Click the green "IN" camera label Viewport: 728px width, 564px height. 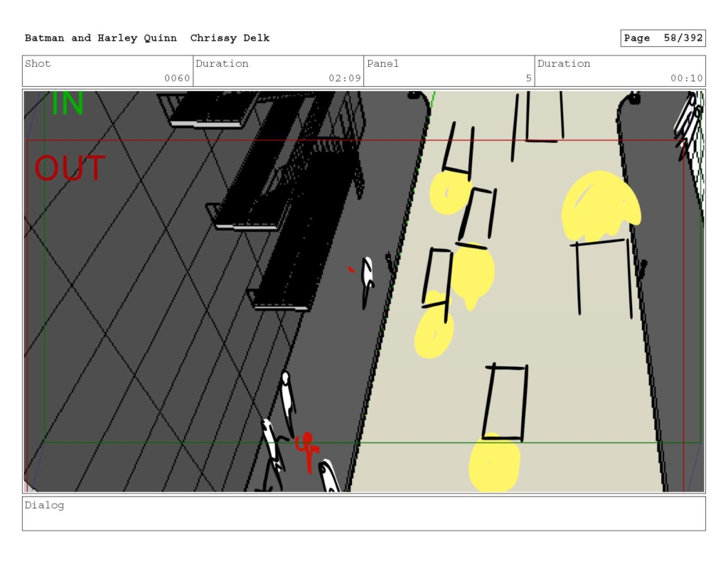click(68, 102)
